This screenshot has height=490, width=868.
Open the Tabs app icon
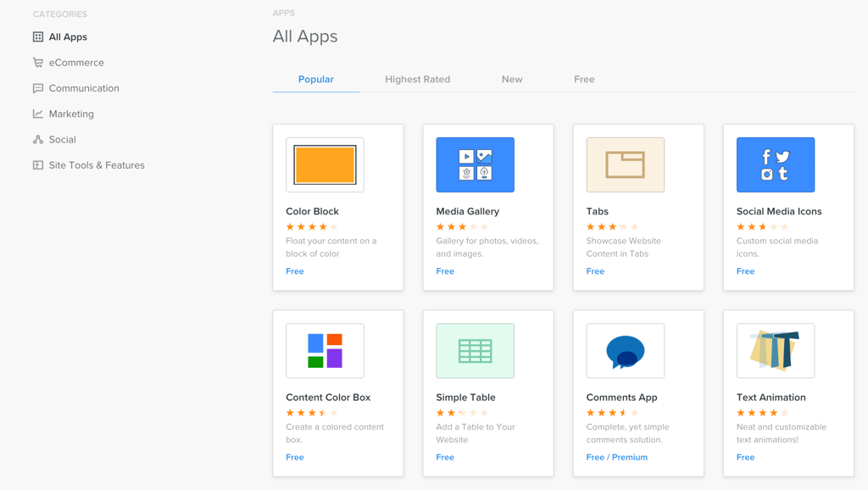click(x=626, y=165)
